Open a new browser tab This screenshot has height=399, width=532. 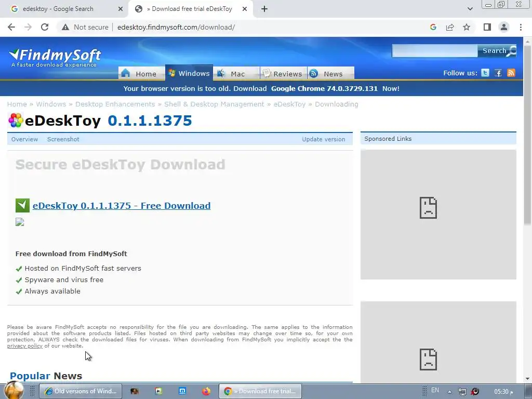coord(264,9)
